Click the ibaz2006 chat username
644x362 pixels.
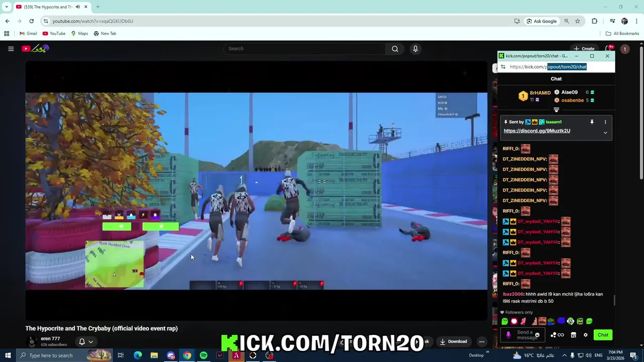pyautogui.click(x=513, y=294)
